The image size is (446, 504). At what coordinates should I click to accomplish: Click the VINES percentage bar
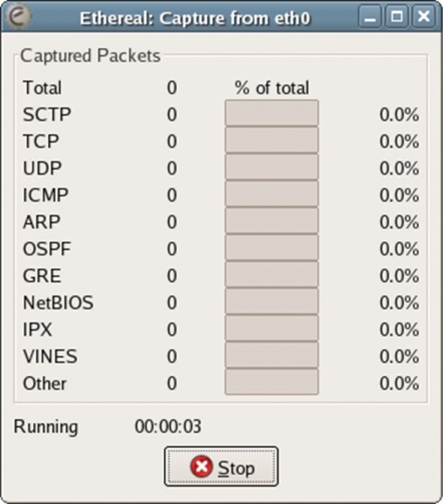coord(272,355)
